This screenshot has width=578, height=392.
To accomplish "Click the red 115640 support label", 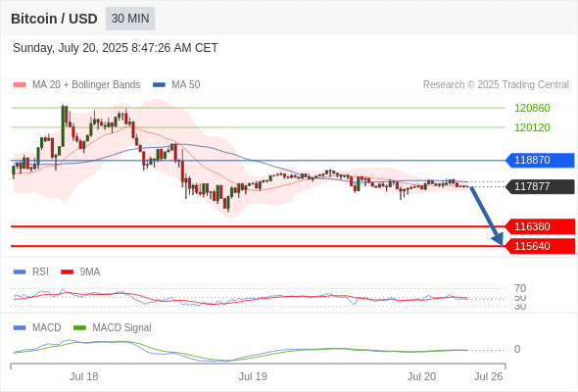I will pyautogui.click(x=540, y=246).
